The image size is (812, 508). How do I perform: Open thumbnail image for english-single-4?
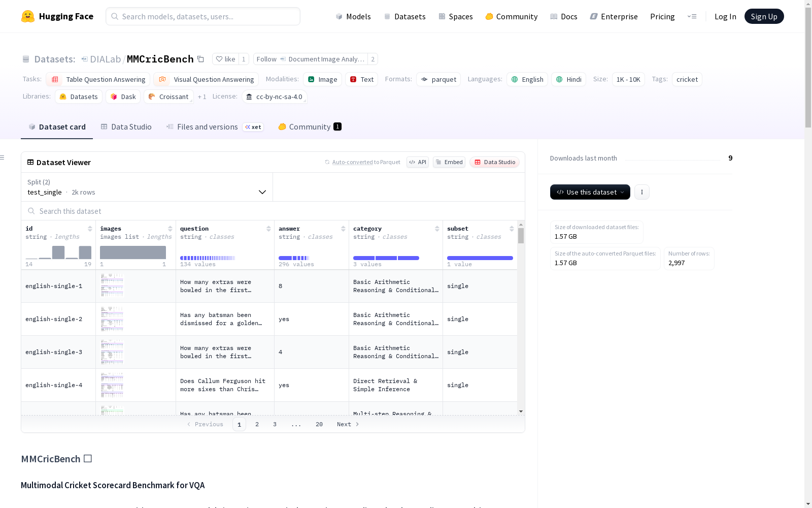click(112, 385)
